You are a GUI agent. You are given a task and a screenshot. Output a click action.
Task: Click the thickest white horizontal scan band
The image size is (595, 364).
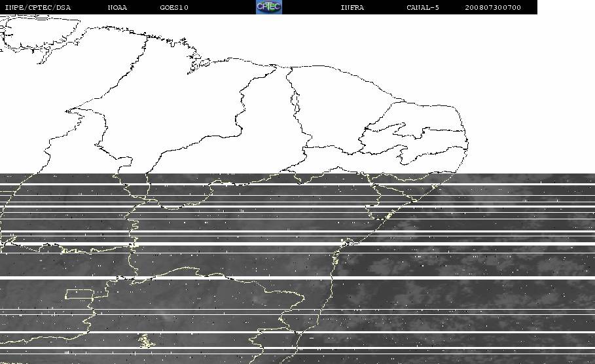tap(297, 278)
